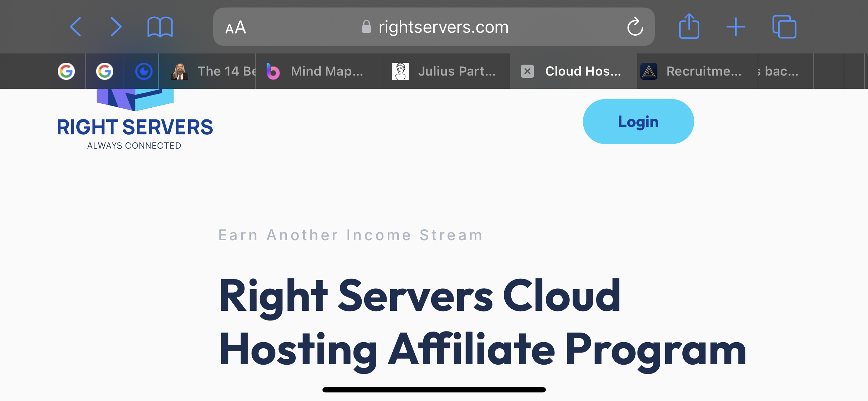Click the Earn Another Income Stream text
The image size is (868, 401).
coord(351,235)
